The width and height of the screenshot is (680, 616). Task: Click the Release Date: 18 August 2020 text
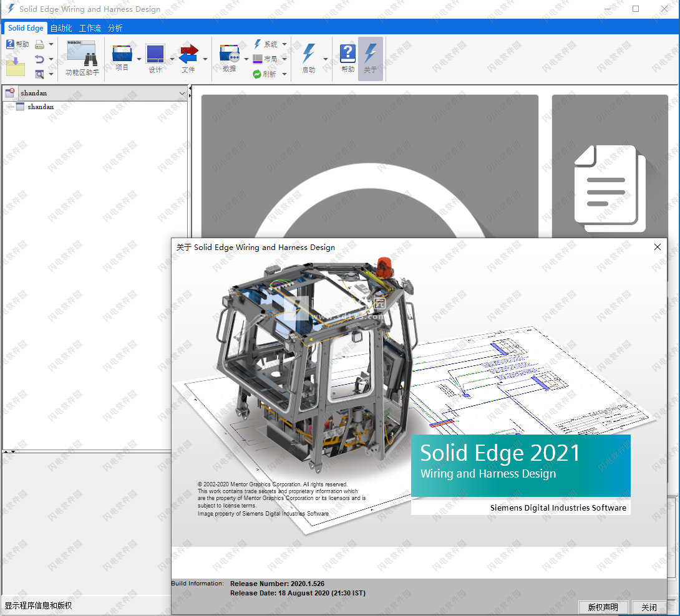[298, 593]
